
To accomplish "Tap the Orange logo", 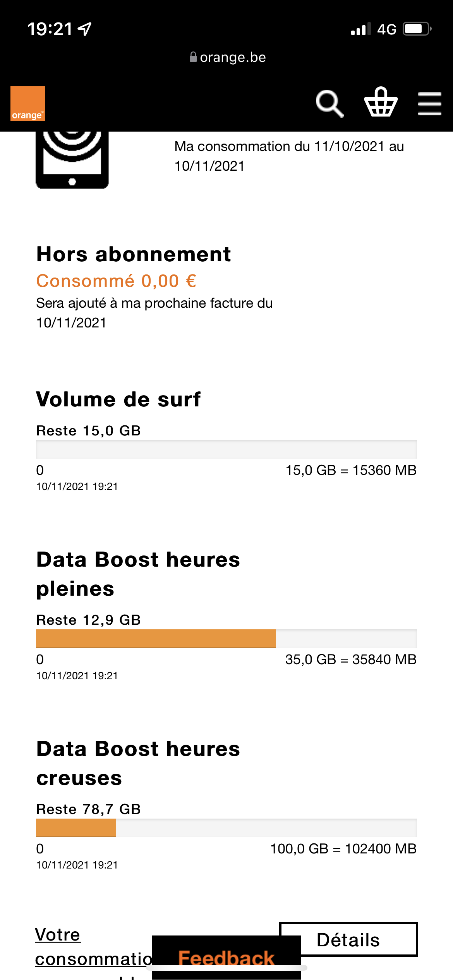I will (27, 104).
